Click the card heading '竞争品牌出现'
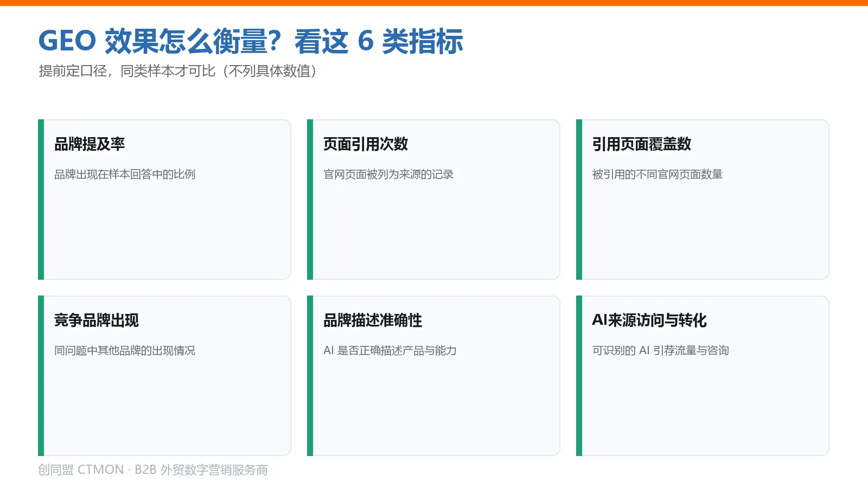The image size is (868, 488). tap(97, 320)
